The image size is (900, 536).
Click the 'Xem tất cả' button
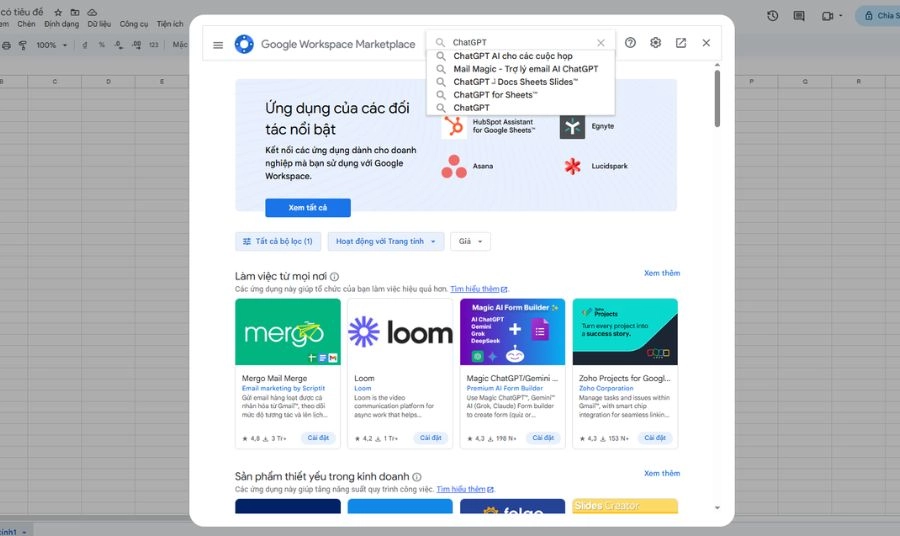pyautogui.click(x=308, y=208)
